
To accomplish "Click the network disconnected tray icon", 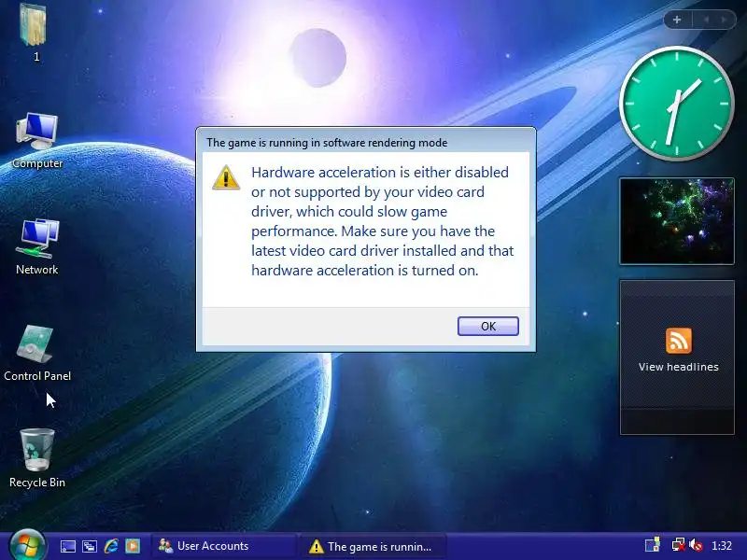I will click(678, 545).
